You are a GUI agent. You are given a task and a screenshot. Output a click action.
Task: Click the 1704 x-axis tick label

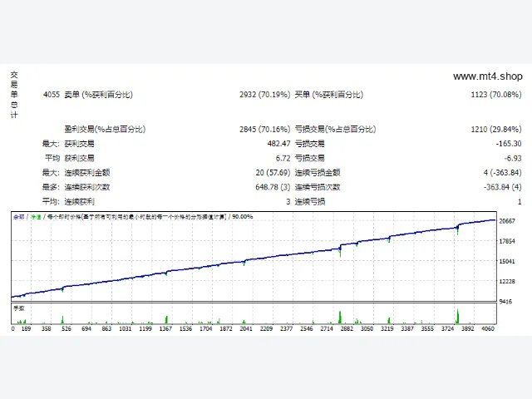pyautogui.click(x=205, y=329)
